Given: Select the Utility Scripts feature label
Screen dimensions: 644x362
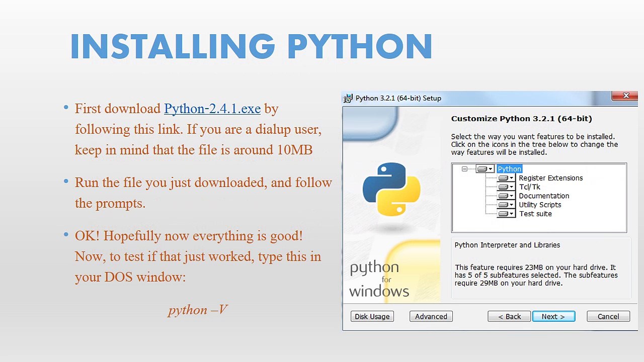Looking at the screenshot, I should coord(540,205).
